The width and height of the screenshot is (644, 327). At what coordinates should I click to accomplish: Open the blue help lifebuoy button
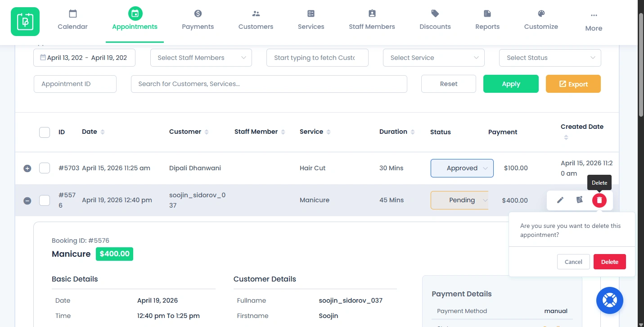[610, 300]
